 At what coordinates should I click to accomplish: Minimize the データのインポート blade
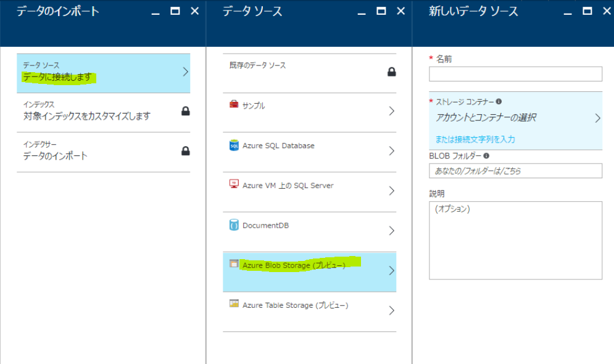156,13
